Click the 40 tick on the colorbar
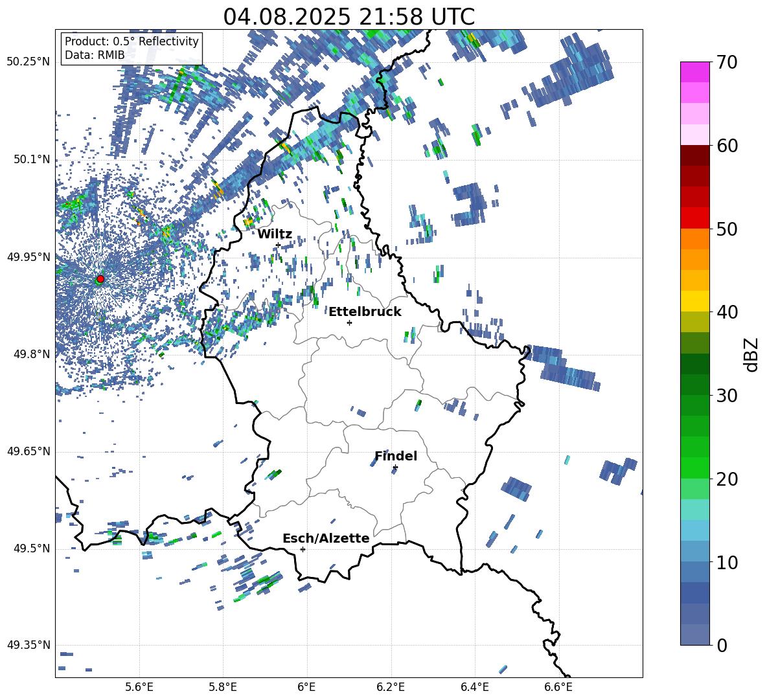The image size is (767, 700). point(727,312)
